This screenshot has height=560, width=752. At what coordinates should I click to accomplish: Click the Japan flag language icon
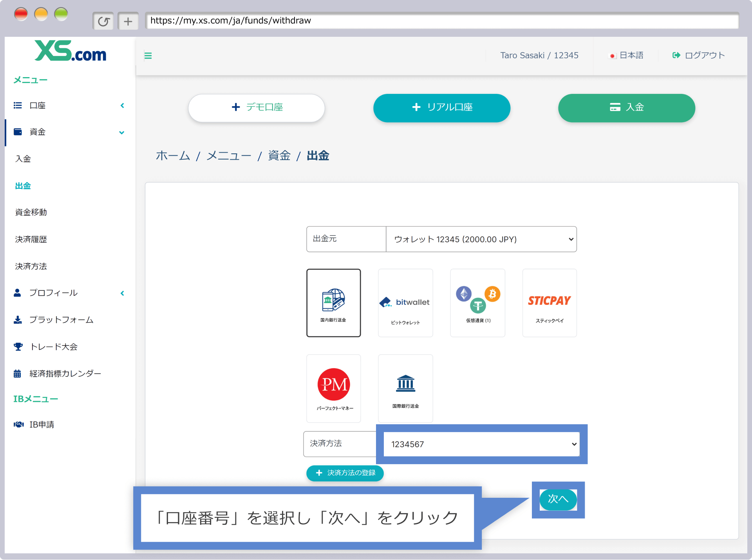click(612, 56)
